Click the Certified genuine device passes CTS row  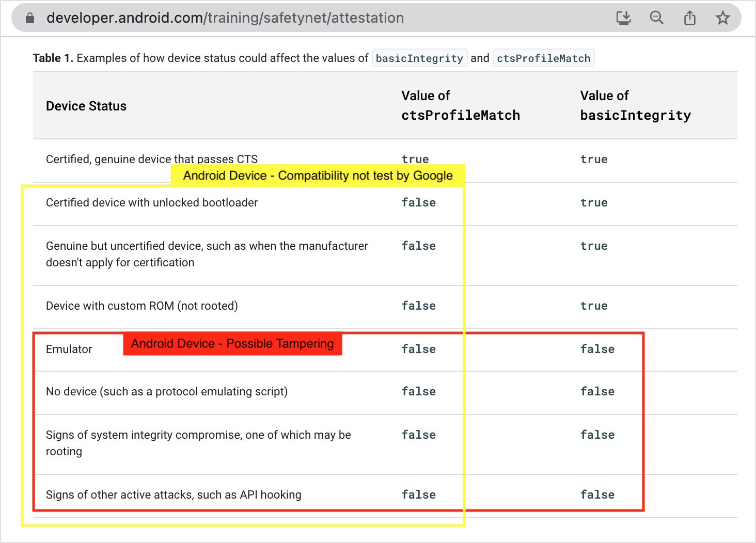(152, 159)
